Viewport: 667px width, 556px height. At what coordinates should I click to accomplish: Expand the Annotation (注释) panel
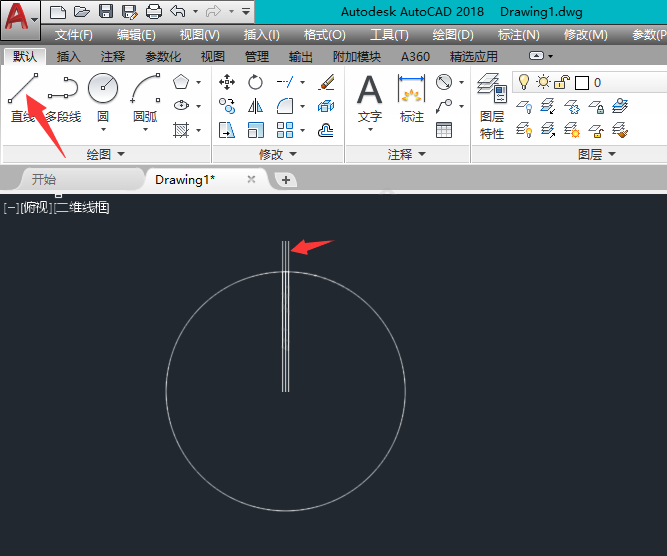[x=406, y=154]
